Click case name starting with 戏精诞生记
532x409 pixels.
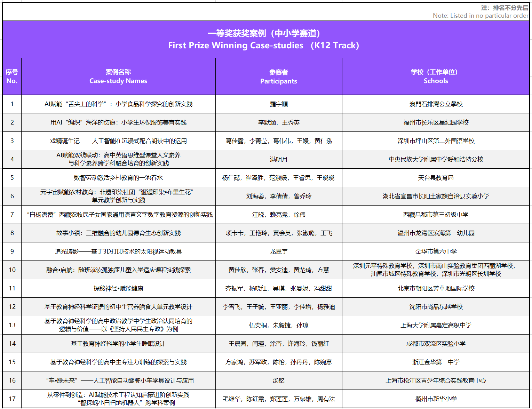(118, 141)
